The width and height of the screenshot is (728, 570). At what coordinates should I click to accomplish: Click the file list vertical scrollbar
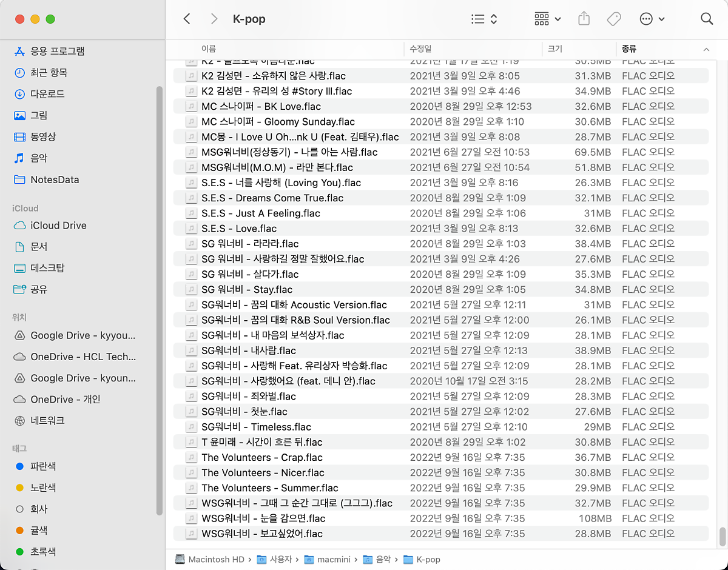coord(722,537)
